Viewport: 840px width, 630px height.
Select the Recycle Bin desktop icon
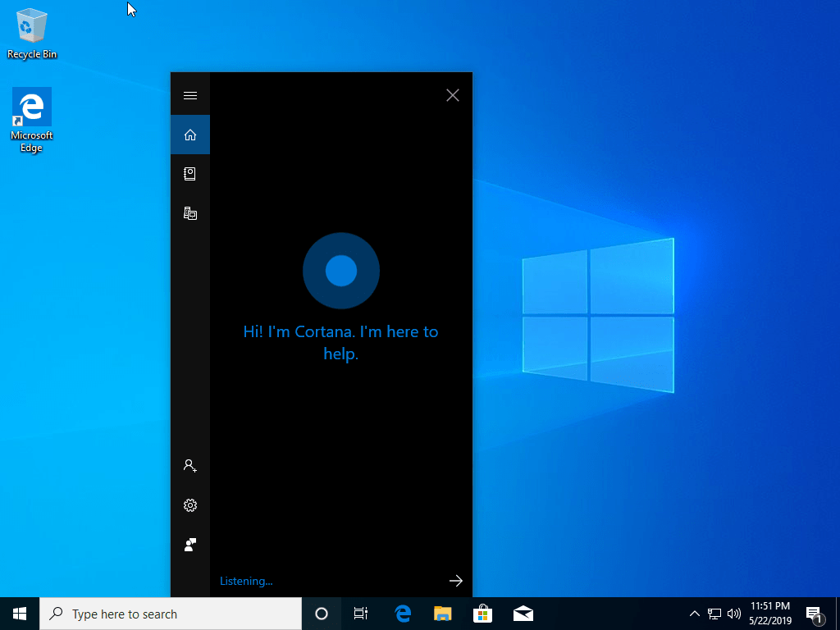[x=32, y=33]
